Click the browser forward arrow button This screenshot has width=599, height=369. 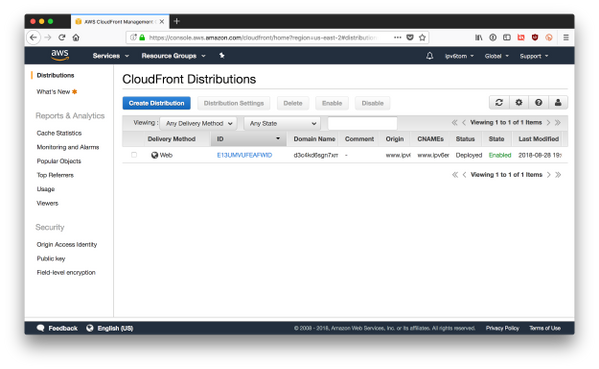click(x=48, y=37)
